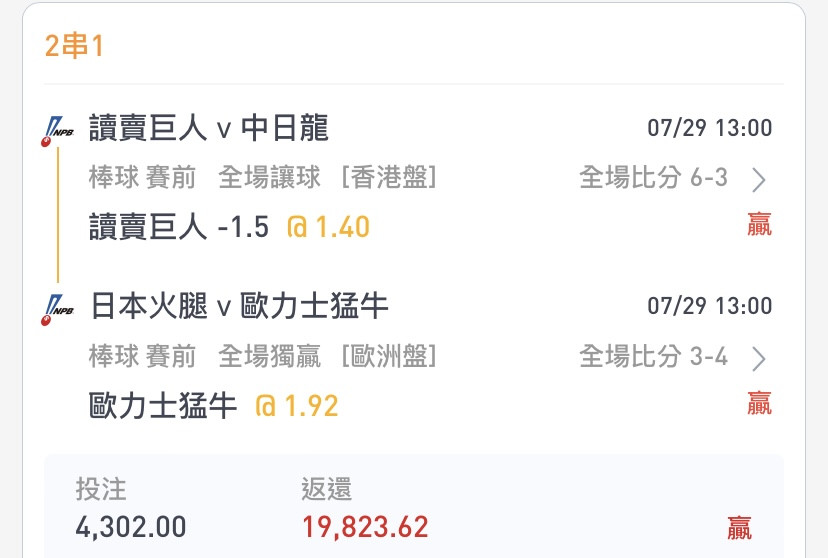This screenshot has width=828, height=558.
Task: Expand details arrow next to 全場比分 6-3
Action: [758, 180]
